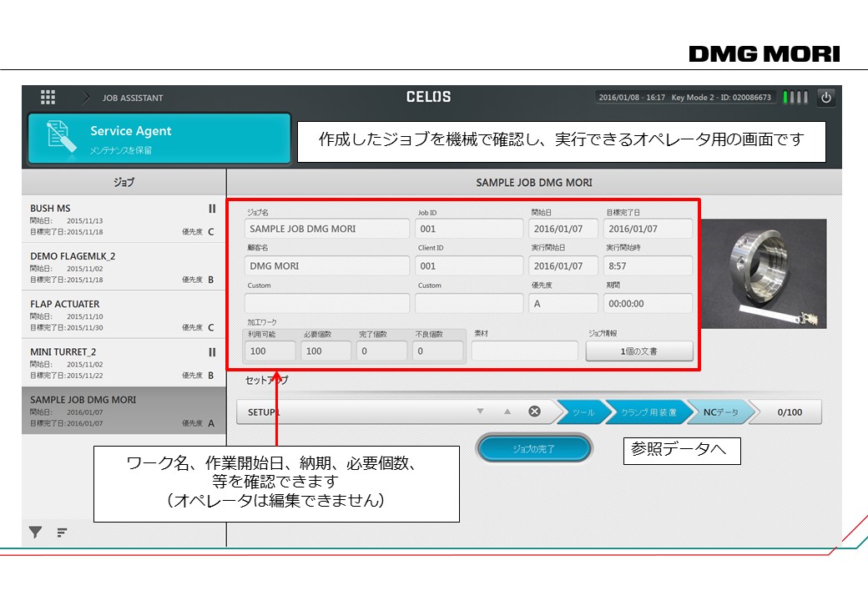This screenshot has height=601, width=868.
Task: Click the 0/100 progress counter
Action: pyautogui.click(x=788, y=412)
